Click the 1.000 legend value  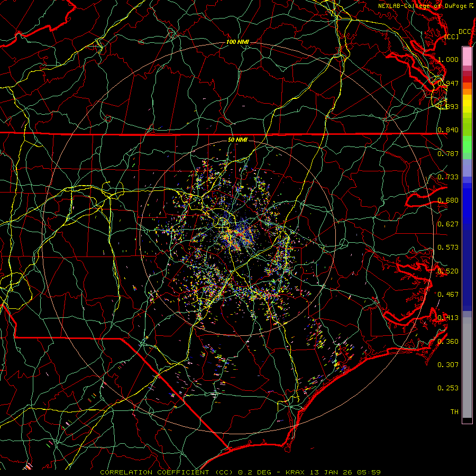point(448,59)
